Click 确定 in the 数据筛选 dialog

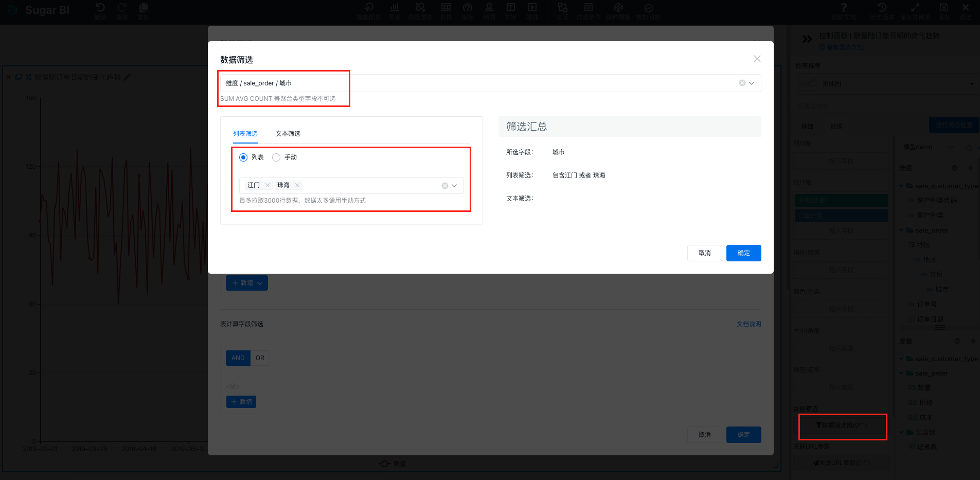[x=744, y=253]
